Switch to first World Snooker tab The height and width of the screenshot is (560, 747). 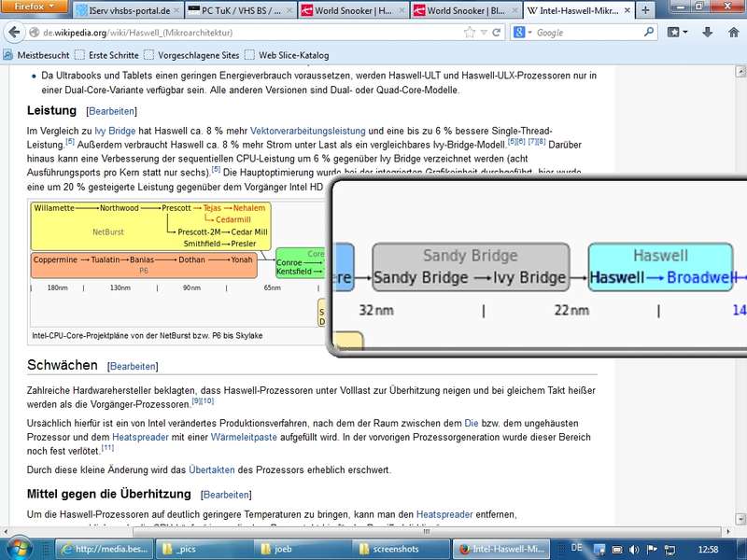click(x=354, y=10)
